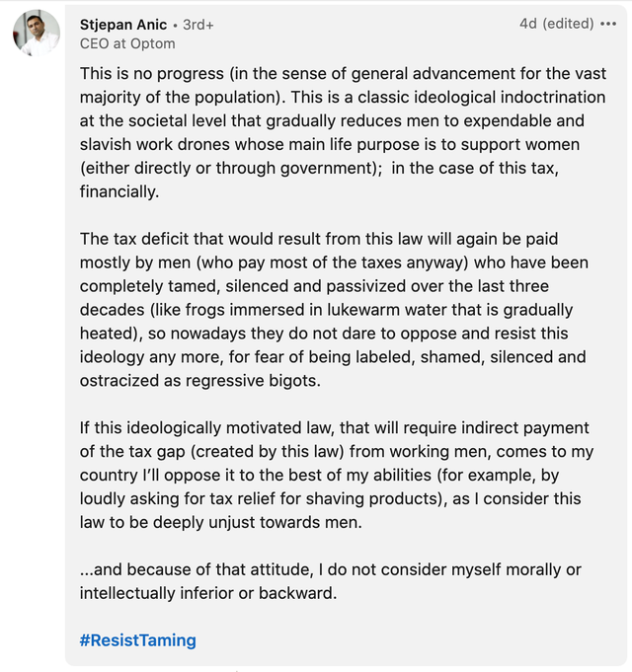Click the 4d timestamp

tap(527, 24)
